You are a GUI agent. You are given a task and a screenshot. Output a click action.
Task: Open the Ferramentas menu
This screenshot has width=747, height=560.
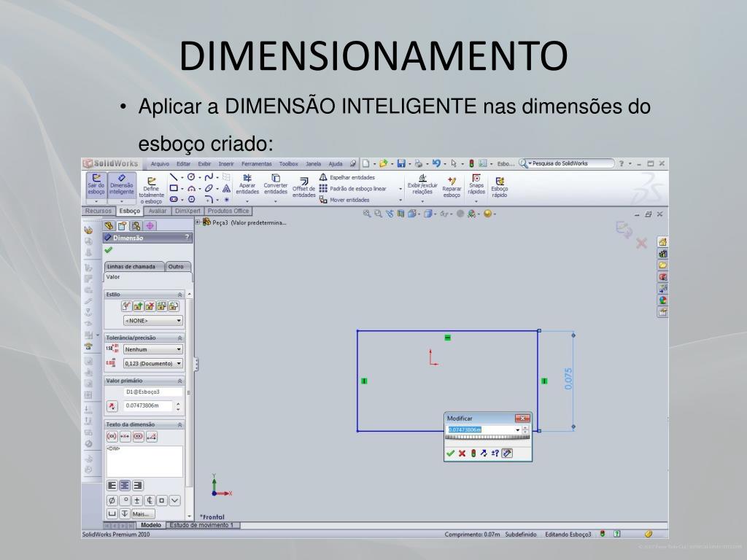[x=256, y=164]
